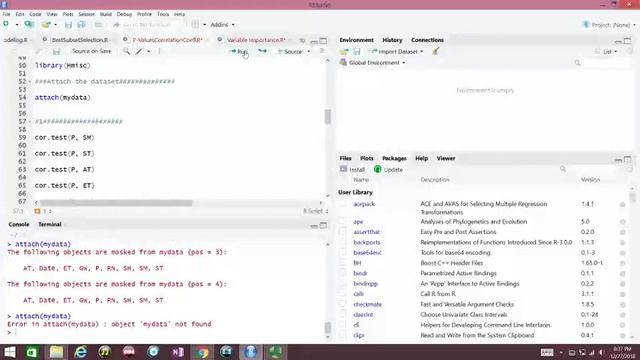Open the Plots menu in menu bar

tap(68, 14)
